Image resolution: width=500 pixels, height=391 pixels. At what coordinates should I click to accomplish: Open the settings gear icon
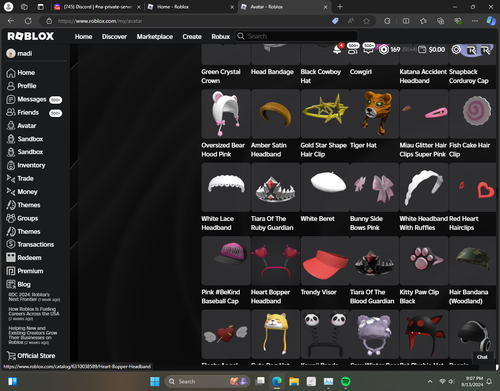coord(456,50)
